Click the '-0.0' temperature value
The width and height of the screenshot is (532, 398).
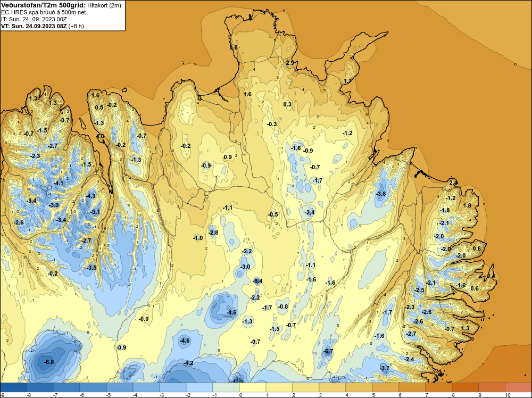144,319
